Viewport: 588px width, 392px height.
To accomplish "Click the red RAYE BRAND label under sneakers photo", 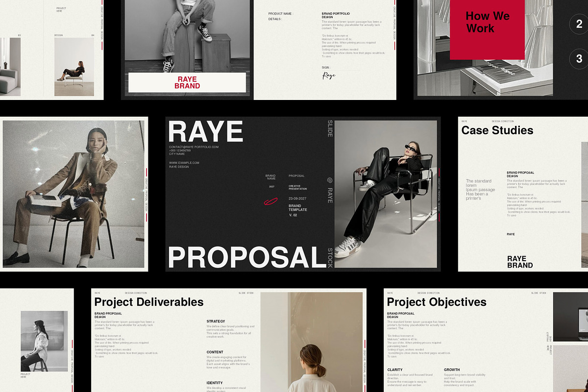I will (x=187, y=82).
